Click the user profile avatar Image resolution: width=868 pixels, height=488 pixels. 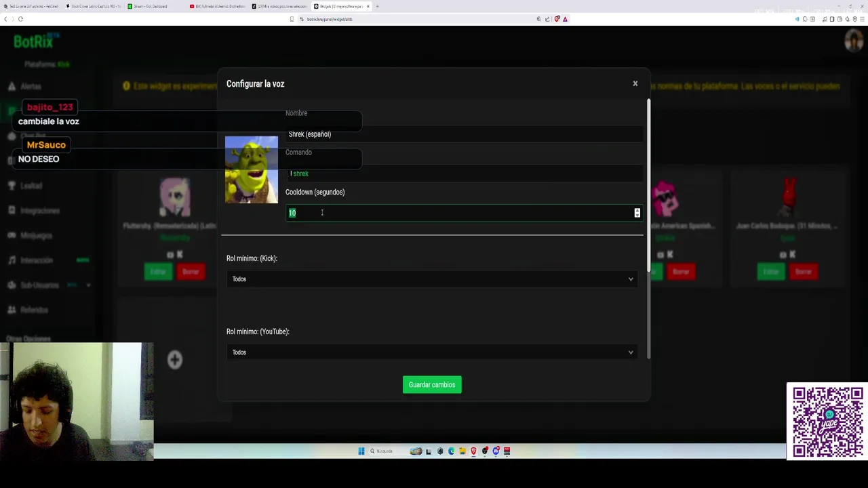click(853, 41)
